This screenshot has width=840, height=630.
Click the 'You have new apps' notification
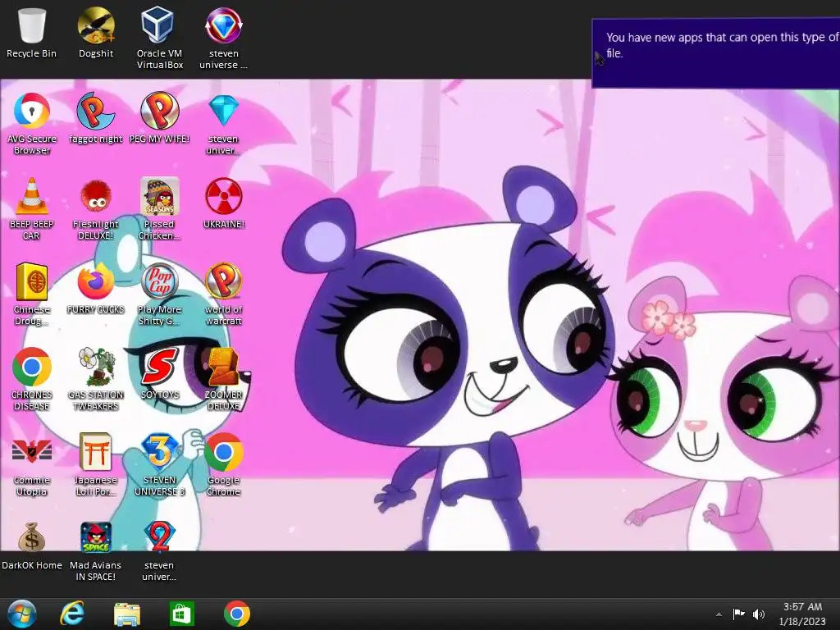point(715,53)
